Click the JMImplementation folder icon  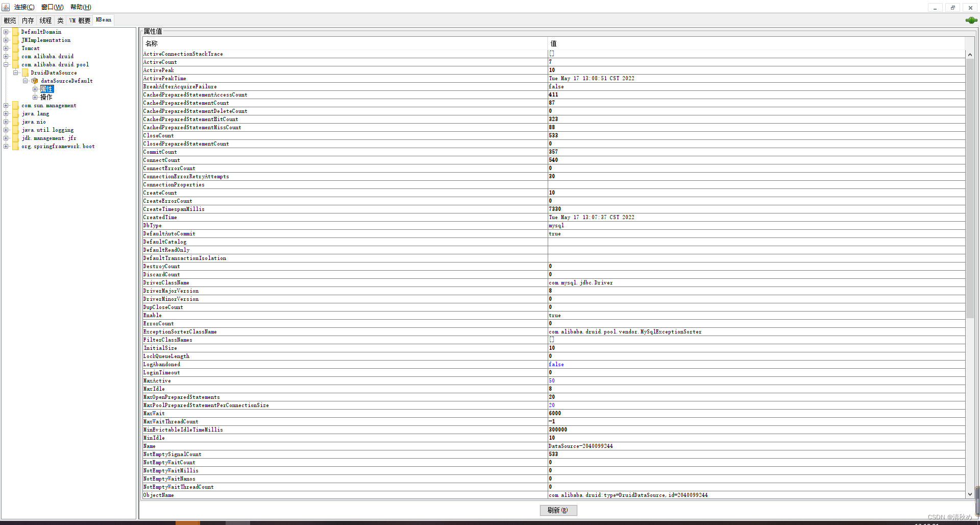click(16, 40)
